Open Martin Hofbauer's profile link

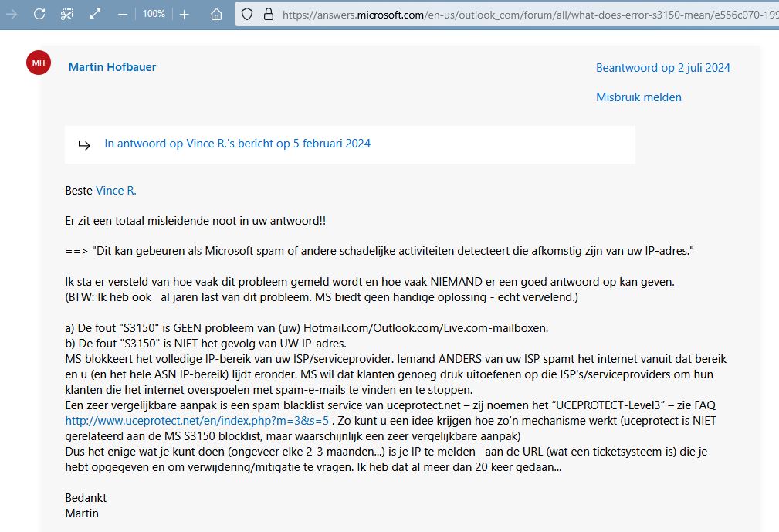pos(112,67)
